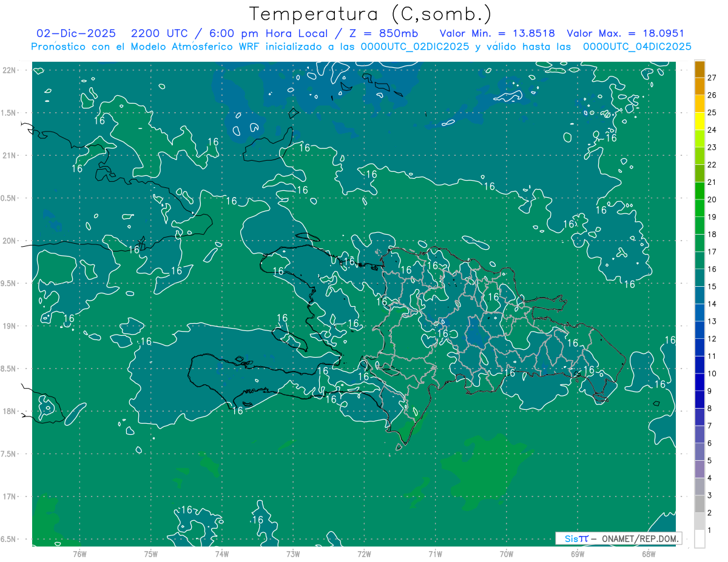The width and height of the screenshot is (728, 562).
Task: Click the '76W' longitude axis label
Action: click(x=79, y=554)
